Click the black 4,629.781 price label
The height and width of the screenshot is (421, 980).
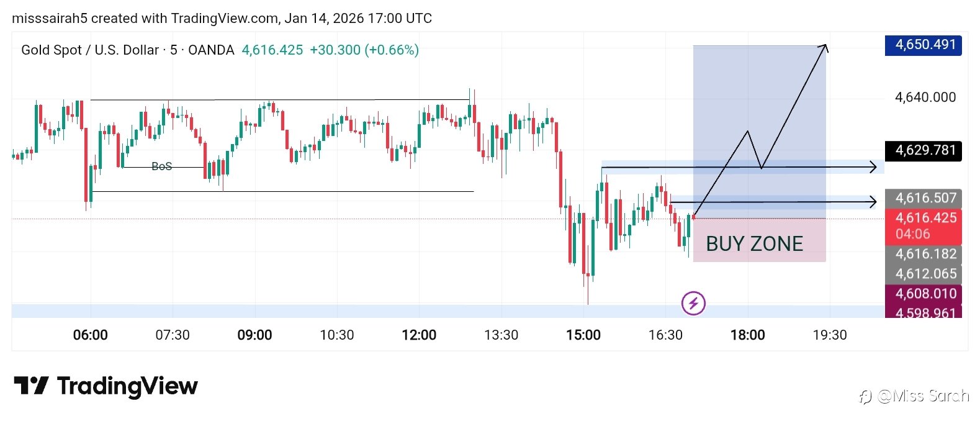click(x=923, y=150)
